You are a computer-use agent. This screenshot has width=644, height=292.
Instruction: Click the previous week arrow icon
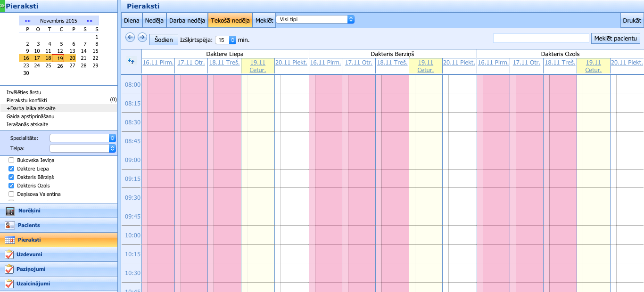[130, 37]
